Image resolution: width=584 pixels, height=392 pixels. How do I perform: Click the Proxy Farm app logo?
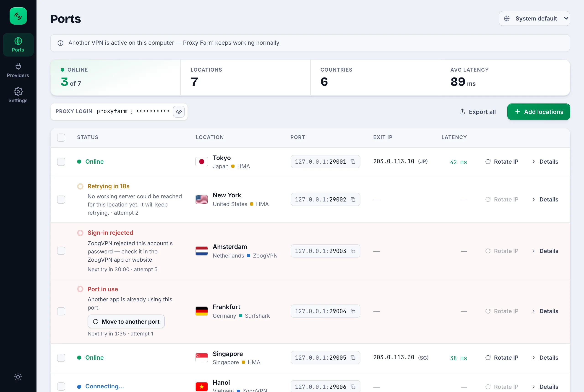tap(18, 16)
